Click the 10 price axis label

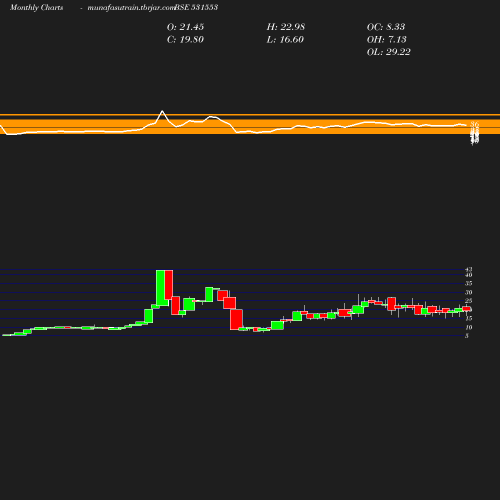469,327
